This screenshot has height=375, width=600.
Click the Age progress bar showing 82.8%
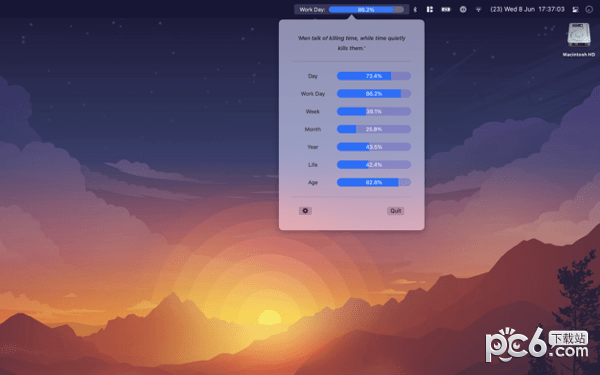[x=374, y=183]
